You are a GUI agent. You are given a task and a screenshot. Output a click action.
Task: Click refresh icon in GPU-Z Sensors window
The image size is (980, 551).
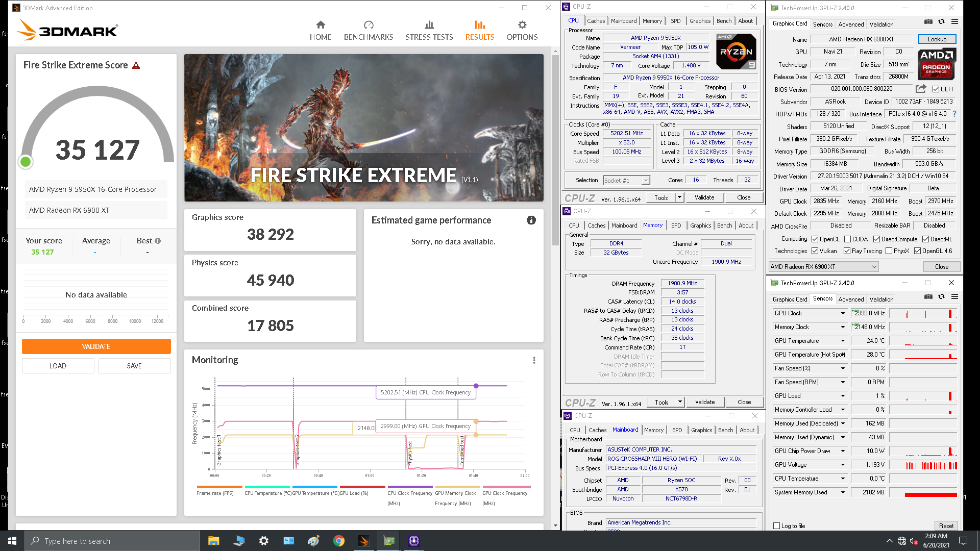pyautogui.click(x=942, y=297)
